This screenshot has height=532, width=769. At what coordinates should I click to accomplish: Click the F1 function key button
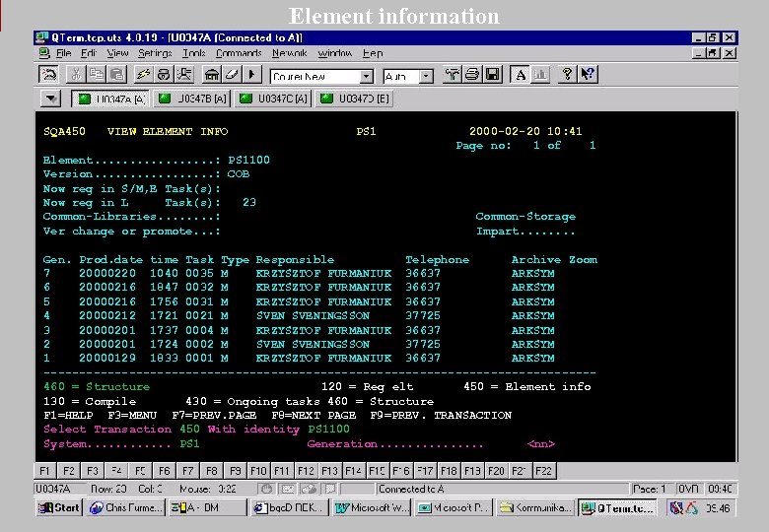click(45, 471)
